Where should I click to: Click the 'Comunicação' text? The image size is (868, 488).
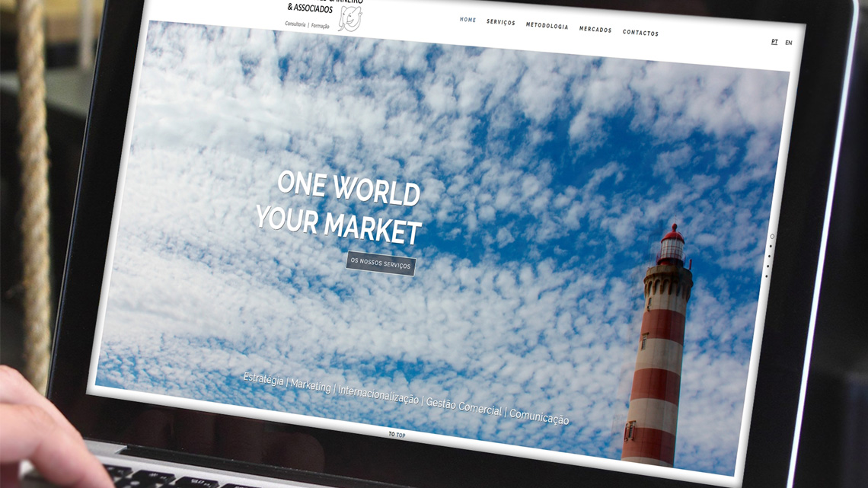click(x=538, y=416)
